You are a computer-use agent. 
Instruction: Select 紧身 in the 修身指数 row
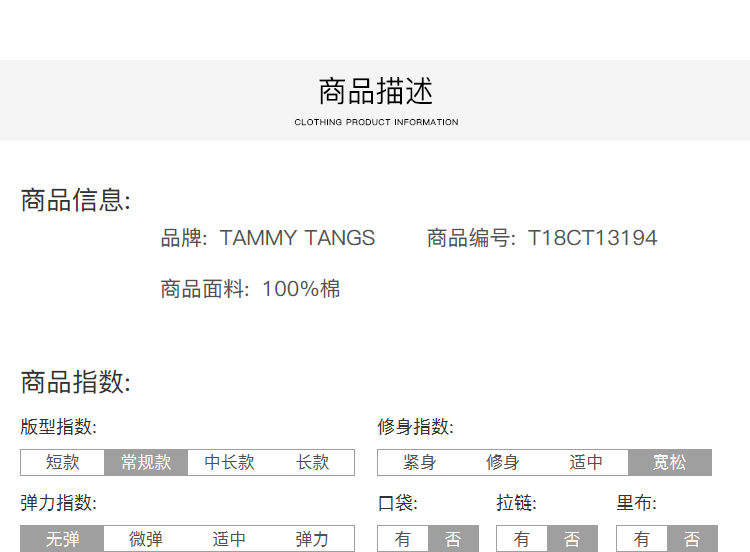click(419, 462)
